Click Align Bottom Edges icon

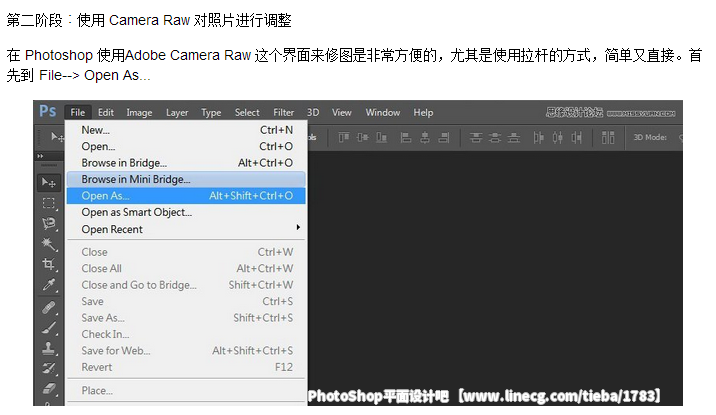[381, 137]
